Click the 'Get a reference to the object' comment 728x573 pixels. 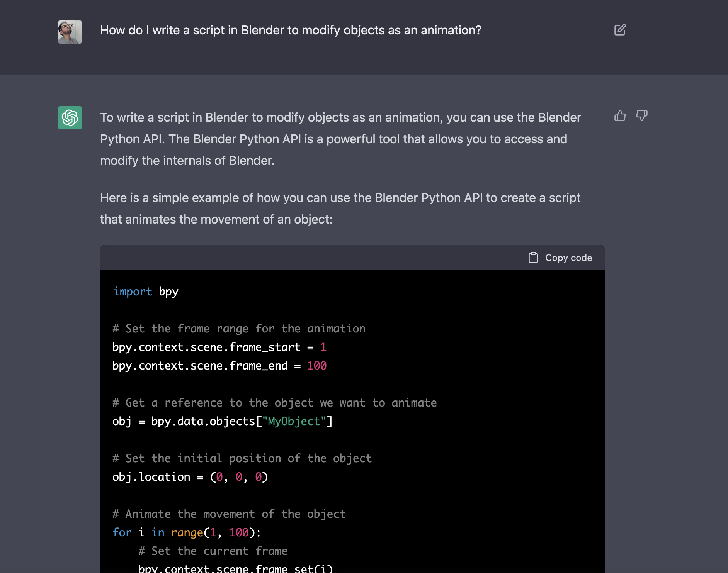pyautogui.click(x=274, y=403)
